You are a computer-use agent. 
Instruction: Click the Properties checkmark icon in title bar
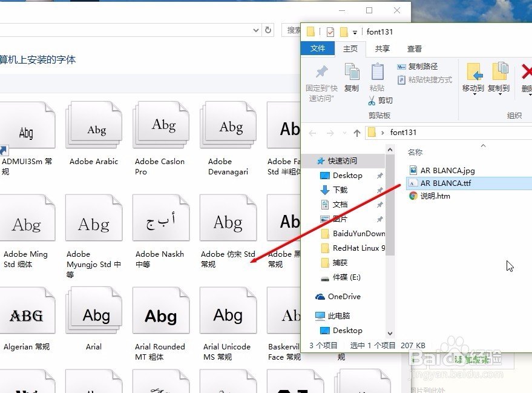[x=330, y=32]
